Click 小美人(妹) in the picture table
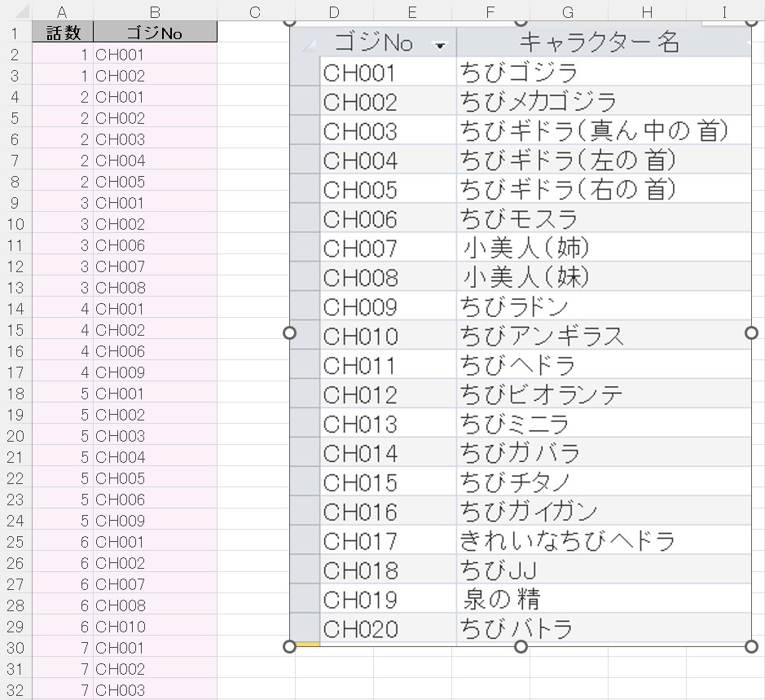 point(526,277)
